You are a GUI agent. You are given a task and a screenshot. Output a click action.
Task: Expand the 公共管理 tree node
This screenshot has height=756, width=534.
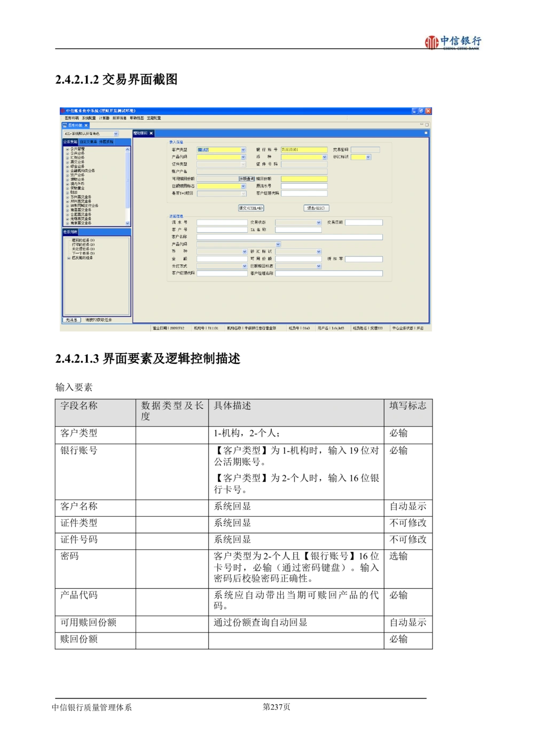point(67,149)
